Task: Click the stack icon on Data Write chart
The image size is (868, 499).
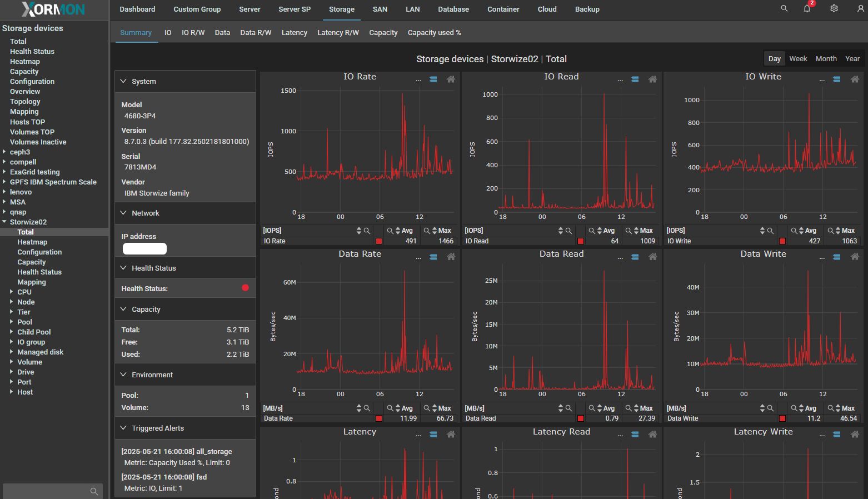Action: 837,257
